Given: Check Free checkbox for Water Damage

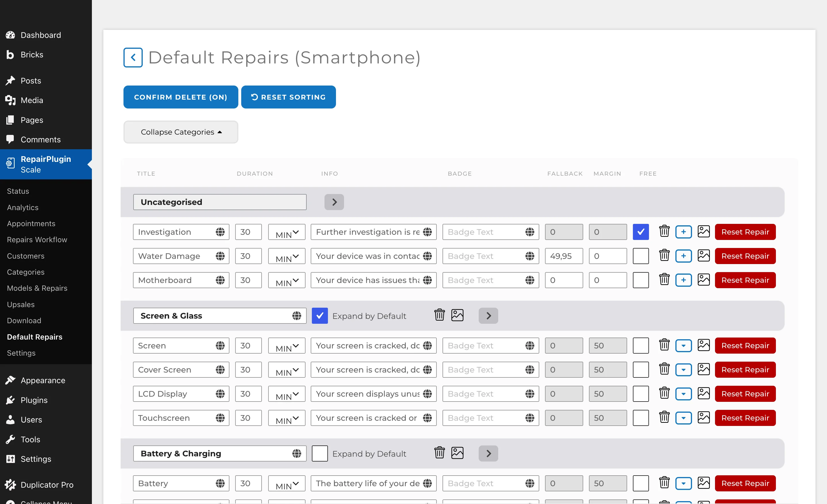Looking at the screenshot, I should click(x=640, y=256).
